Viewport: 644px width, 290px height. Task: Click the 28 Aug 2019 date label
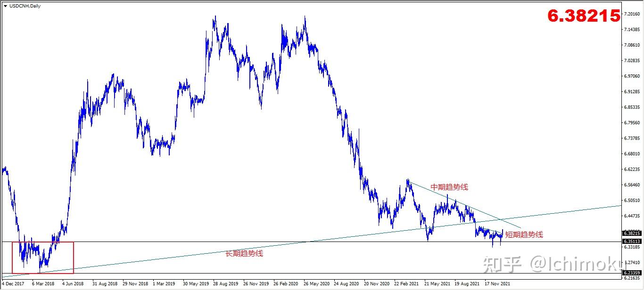coord(225,284)
